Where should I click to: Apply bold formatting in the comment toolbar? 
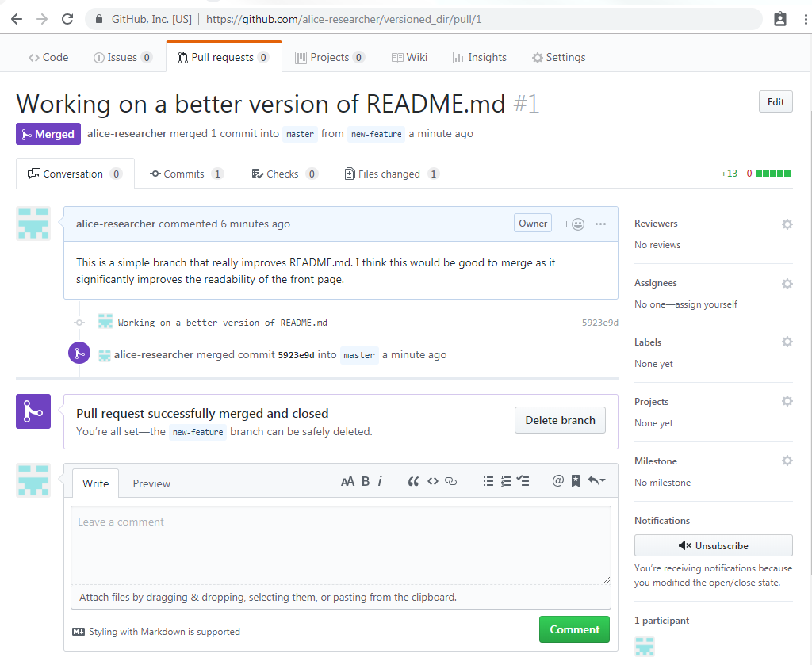click(365, 480)
